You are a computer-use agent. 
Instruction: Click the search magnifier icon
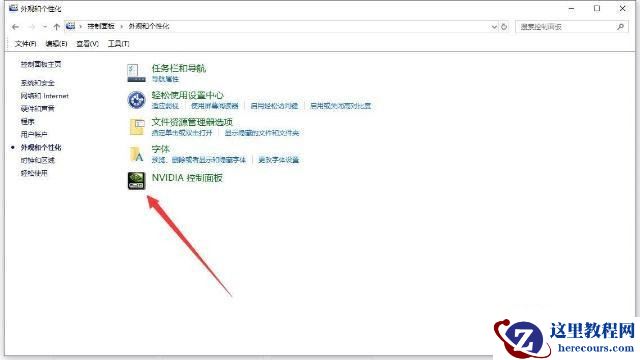[x=620, y=27]
